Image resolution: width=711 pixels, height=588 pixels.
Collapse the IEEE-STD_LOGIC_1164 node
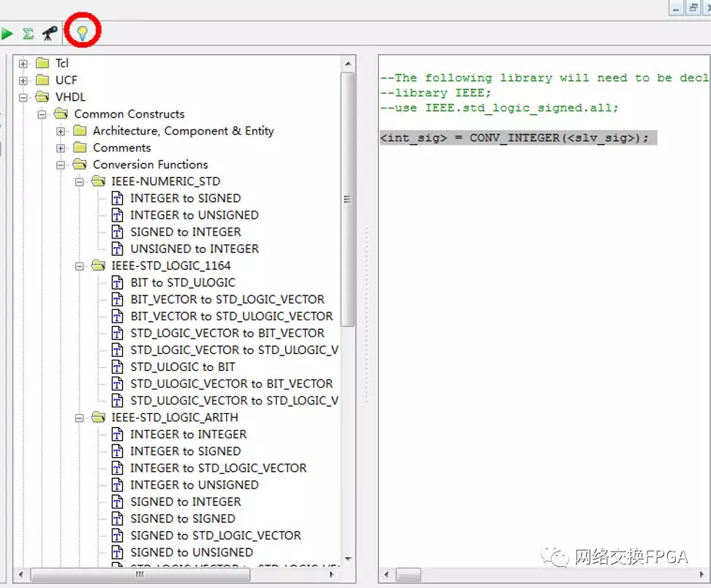79,266
